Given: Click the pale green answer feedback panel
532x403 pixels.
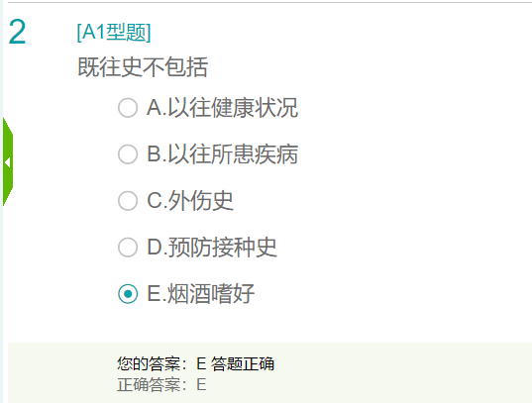Looking at the screenshot, I should pos(269,373).
